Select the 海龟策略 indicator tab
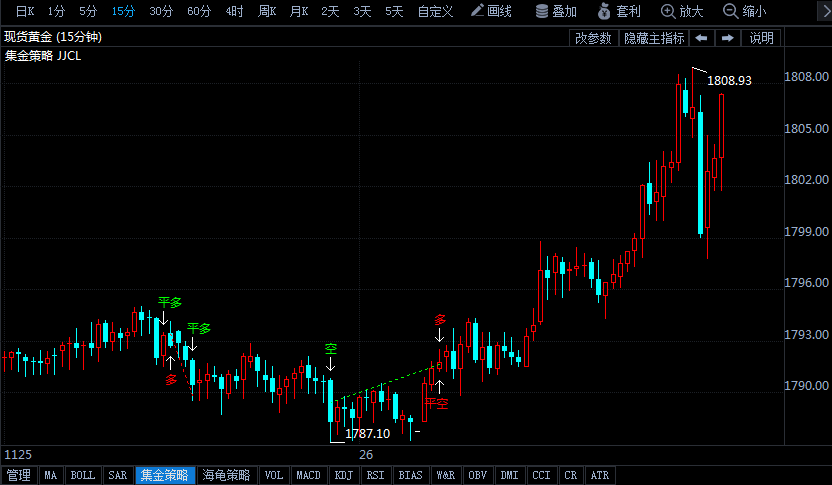This screenshot has width=832, height=485. [x=226, y=475]
